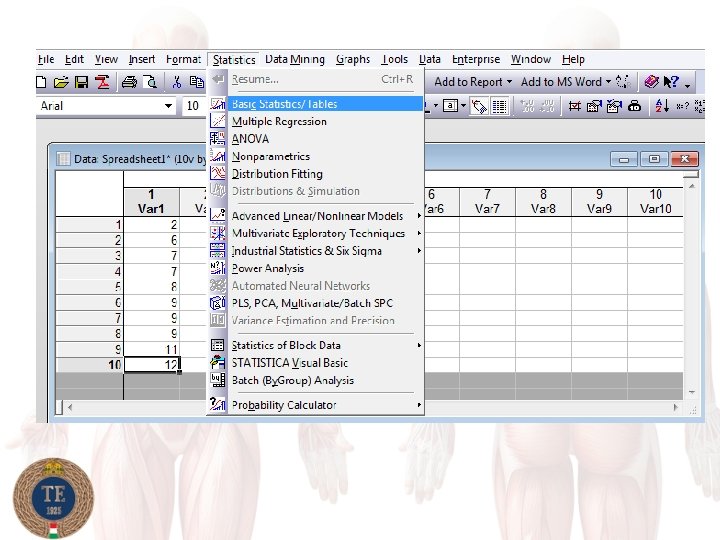Print using the printer toolbar icon

(x=129, y=82)
